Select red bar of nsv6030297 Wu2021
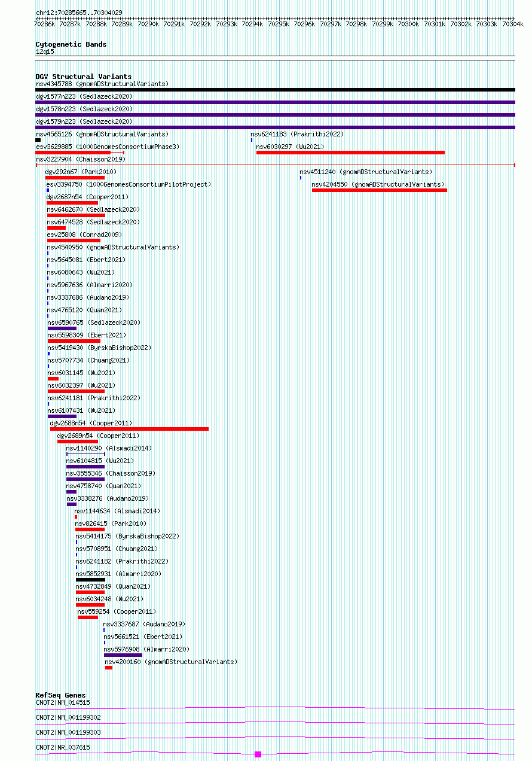532x761 pixels. click(x=350, y=153)
